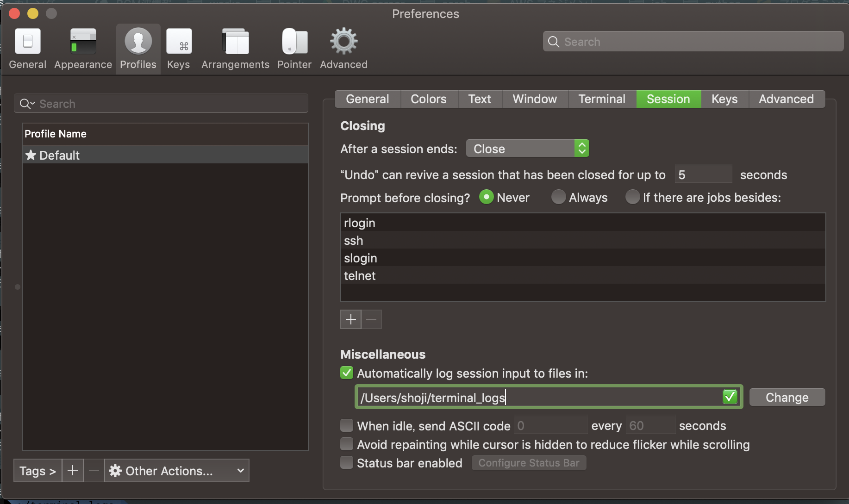Click the profile list Search field
This screenshot has height=504, width=849.
[x=161, y=104]
